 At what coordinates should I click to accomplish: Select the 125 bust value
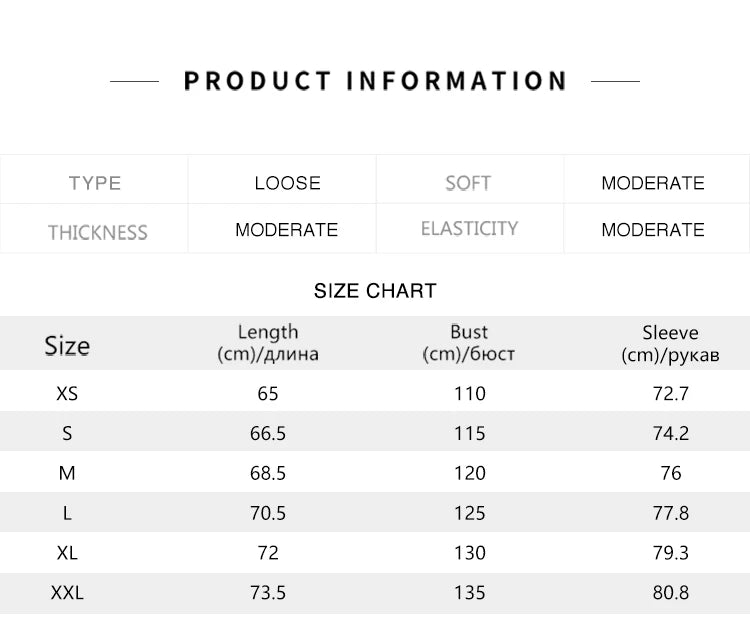pyautogui.click(x=470, y=513)
